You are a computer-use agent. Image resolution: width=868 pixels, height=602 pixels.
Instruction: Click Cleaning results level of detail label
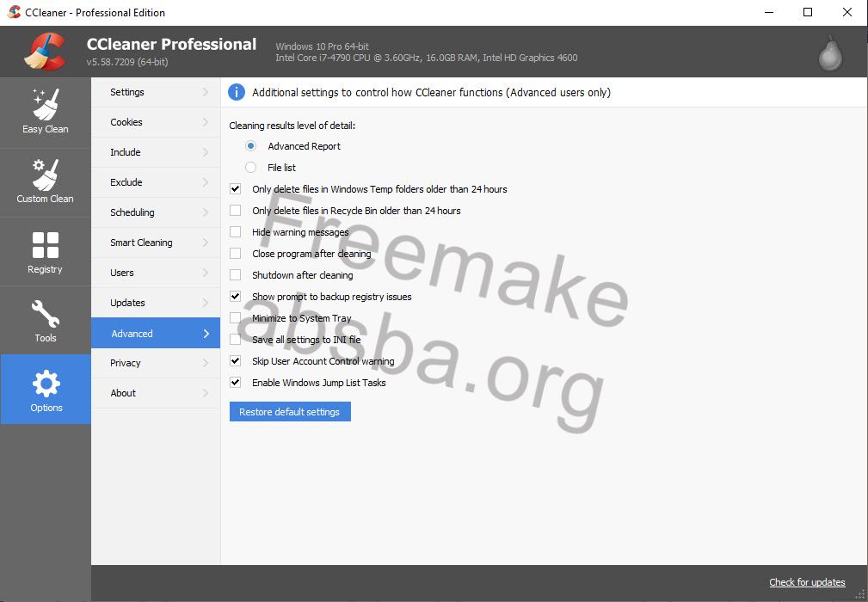tap(292, 126)
